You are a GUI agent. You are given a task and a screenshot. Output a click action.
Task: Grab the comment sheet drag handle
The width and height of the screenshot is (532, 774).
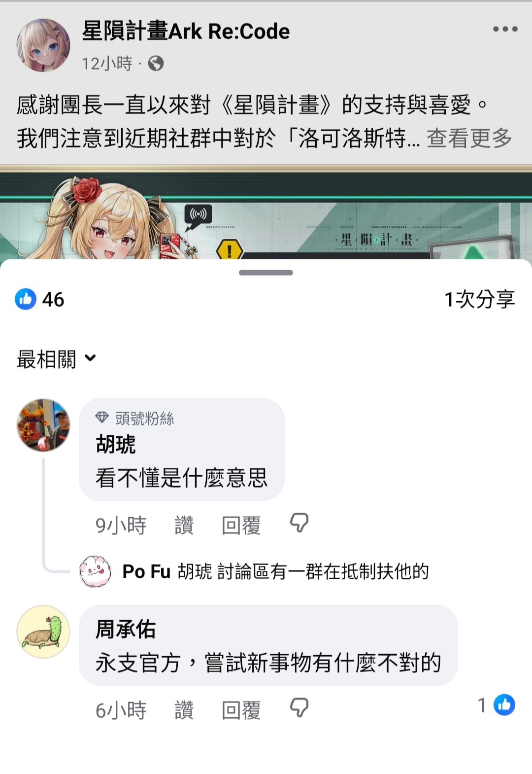266,273
